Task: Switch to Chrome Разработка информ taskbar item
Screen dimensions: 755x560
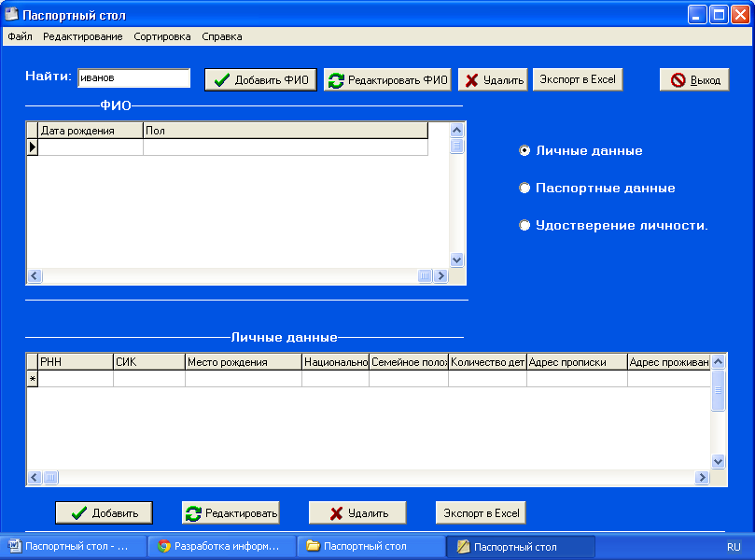Action: (x=222, y=547)
